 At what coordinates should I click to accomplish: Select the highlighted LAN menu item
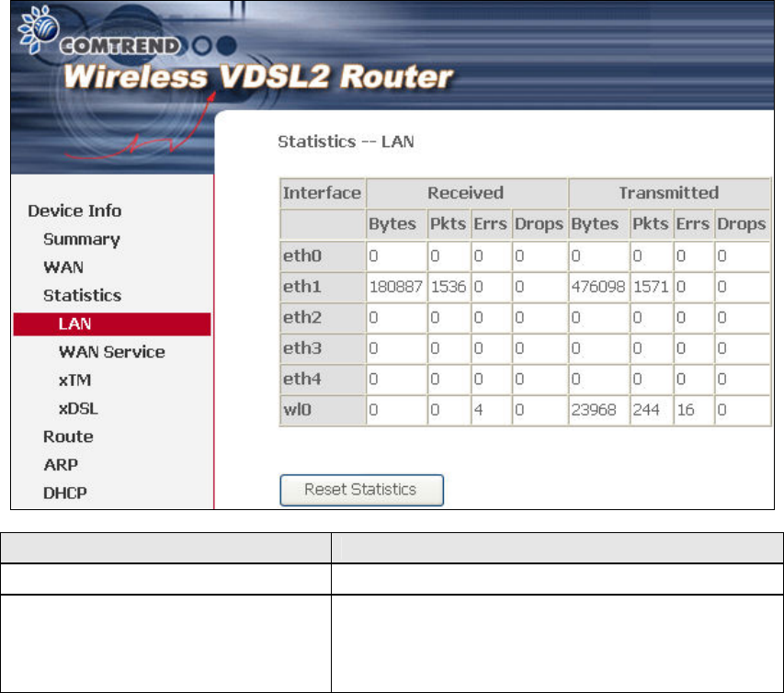point(112,324)
